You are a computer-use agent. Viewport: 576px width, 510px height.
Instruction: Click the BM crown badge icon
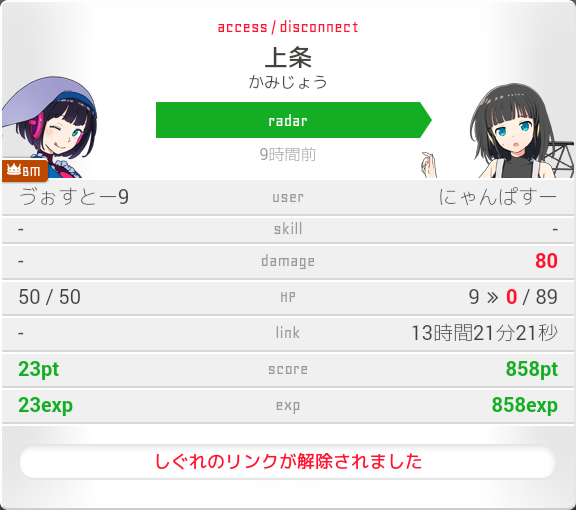[x=24, y=170]
